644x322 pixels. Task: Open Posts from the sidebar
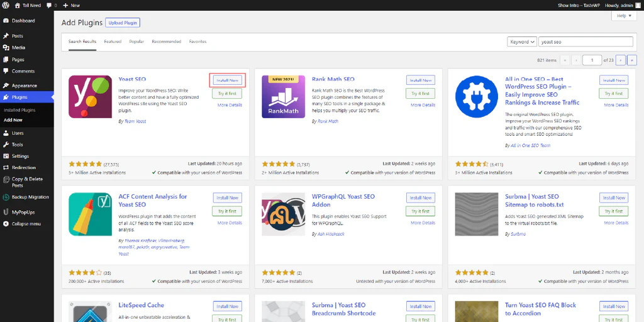(x=17, y=36)
